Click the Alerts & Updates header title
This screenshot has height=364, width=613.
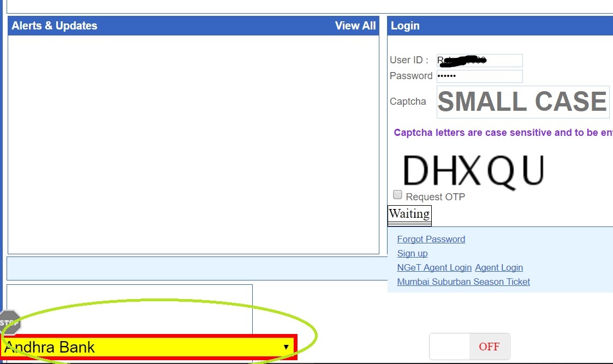[55, 26]
